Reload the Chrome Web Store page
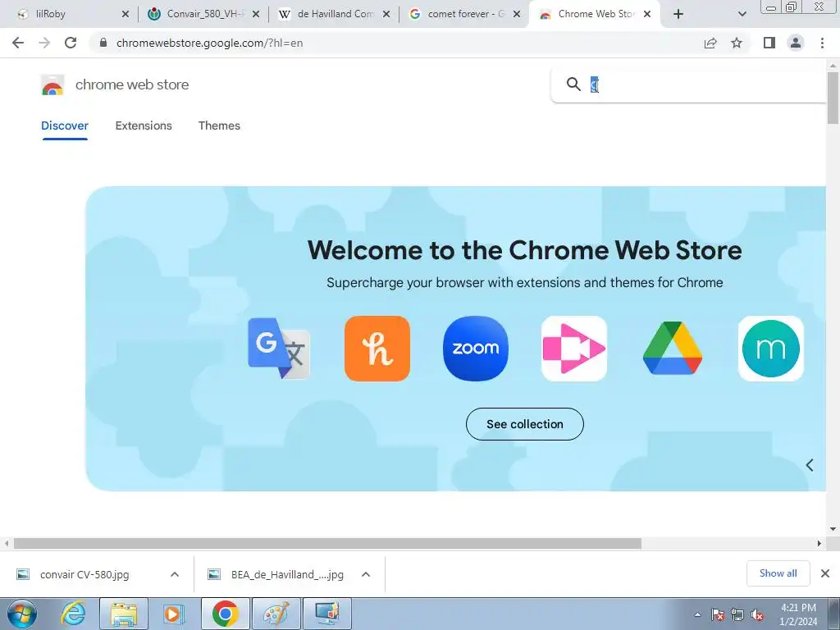This screenshot has height=630, width=840. (71, 43)
